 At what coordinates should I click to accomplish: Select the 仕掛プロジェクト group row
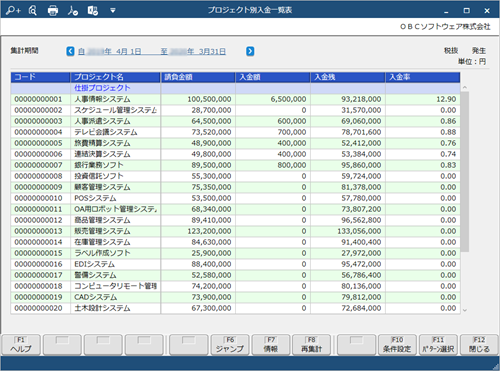(235, 88)
